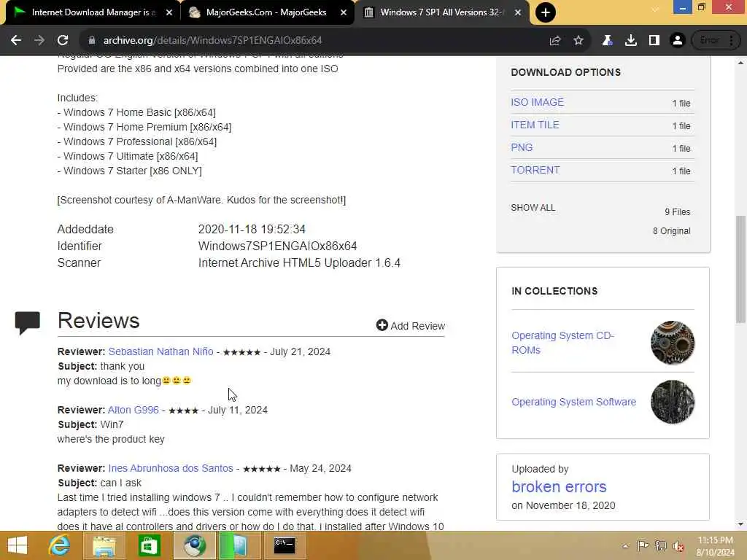Click SHOW ALL download files
Image resolution: width=747 pixels, height=560 pixels.
click(533, 208)
